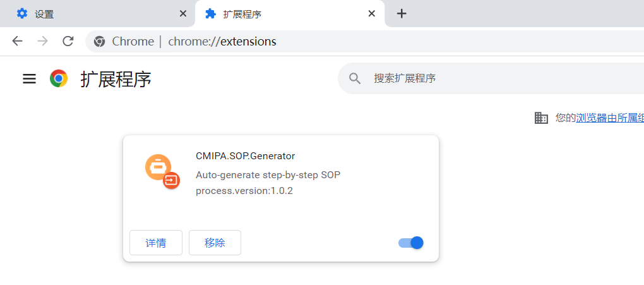Click the forward navigation arrow
The image size is (644, 285).
42,42
